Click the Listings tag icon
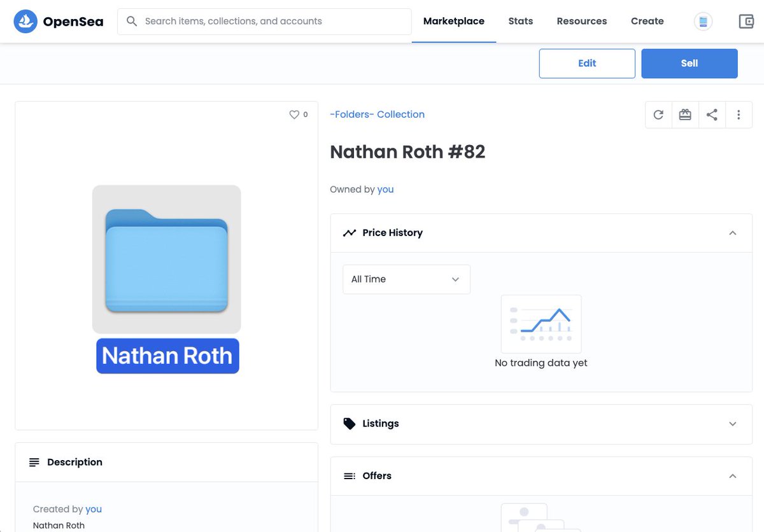 pyautogui.click(x=350, y=424)
